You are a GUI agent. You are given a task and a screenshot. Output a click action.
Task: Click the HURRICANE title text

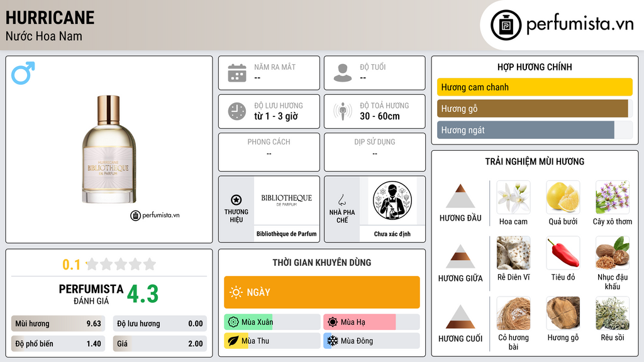point(50,18)
